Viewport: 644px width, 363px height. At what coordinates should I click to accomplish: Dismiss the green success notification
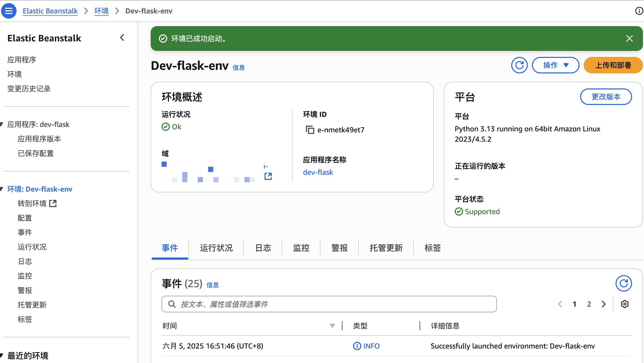(x=630, y=39)
